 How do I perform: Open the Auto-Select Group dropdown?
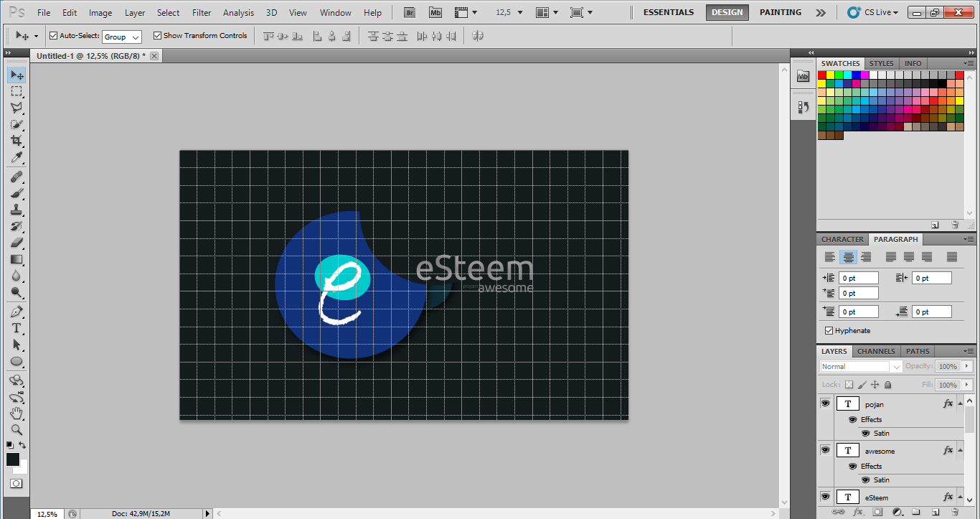click(121, 36)
